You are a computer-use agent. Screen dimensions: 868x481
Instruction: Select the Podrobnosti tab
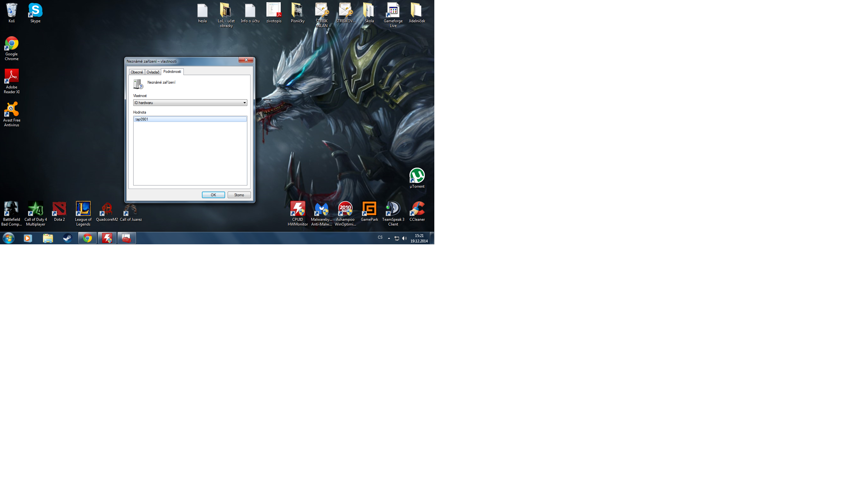(172, 72)
